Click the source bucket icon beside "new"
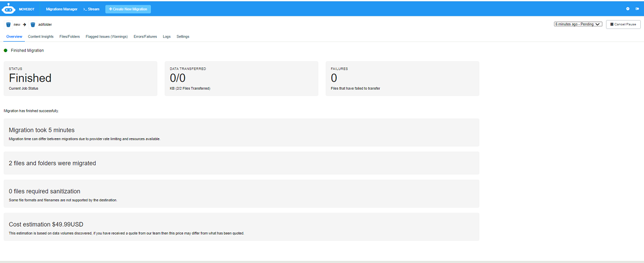This screenshot has height=263, width=644. click(8, 25)
